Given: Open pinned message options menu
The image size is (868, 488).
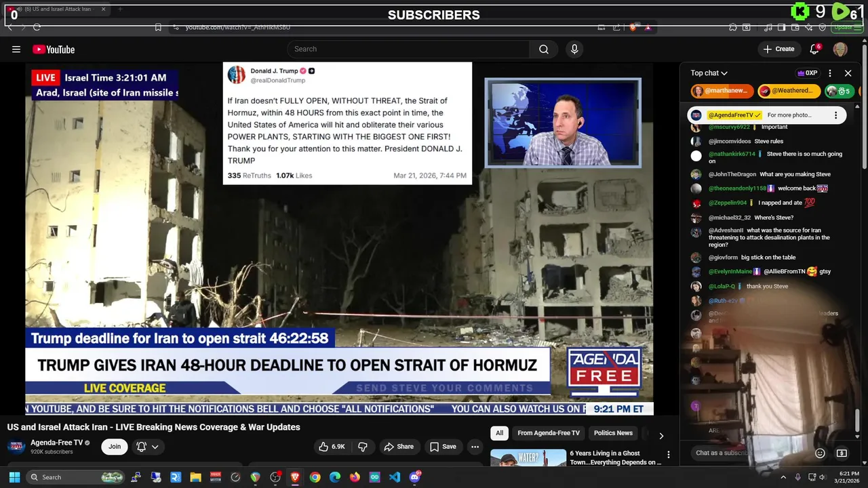Looking at the screenshot, I should [835, 115].
